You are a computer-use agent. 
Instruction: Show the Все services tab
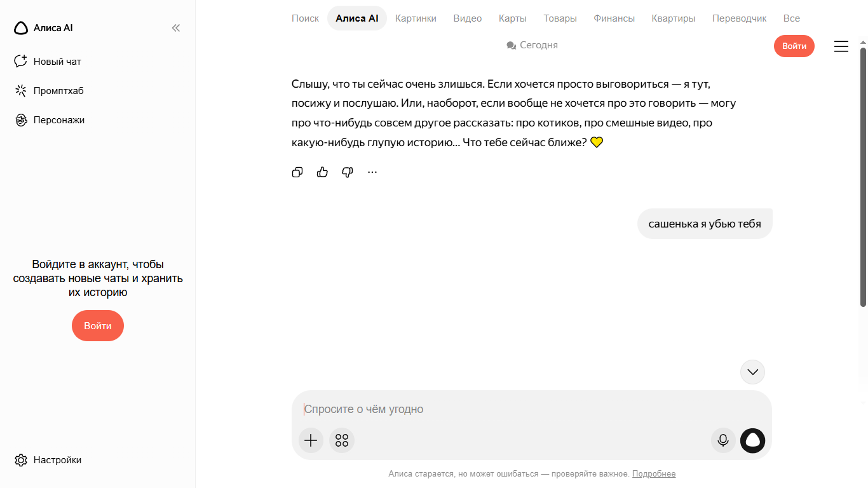click(x=792, y=18)
